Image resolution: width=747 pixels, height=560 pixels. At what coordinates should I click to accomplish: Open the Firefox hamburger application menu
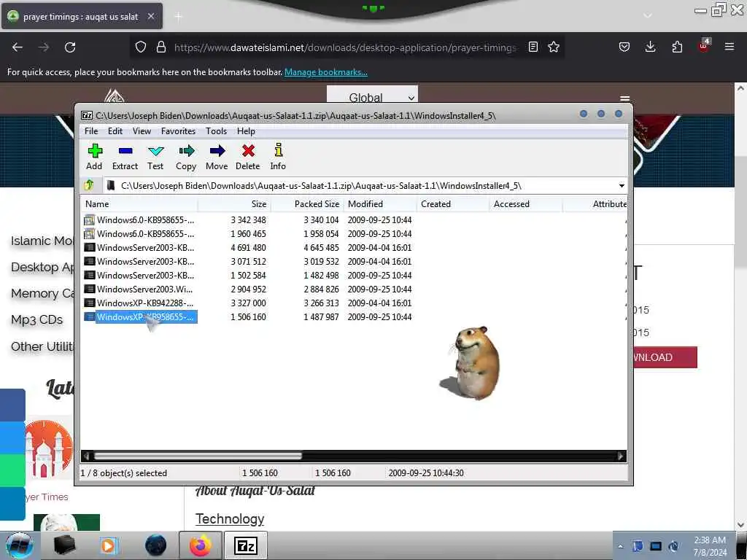click(x=729, y=47)
